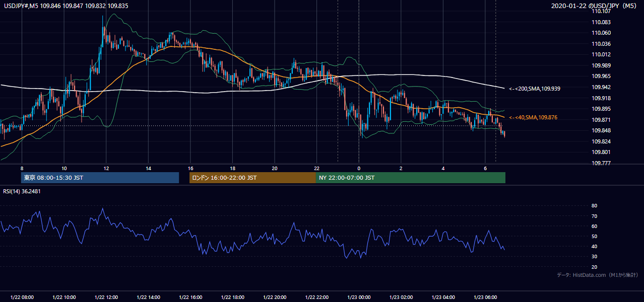
Task: Click the timestamp 1/23 02:00 on bottom axis
Action: coord(401,297)
